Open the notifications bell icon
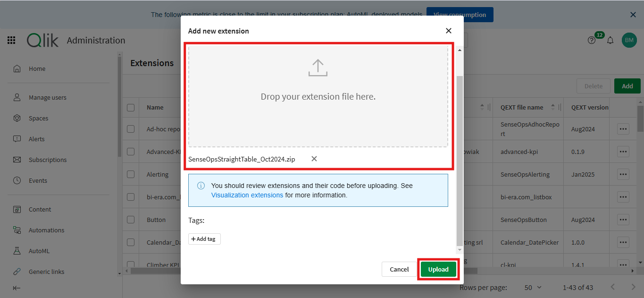The height and width of the screenshot is (298, 644). click(x=610, y=40)
